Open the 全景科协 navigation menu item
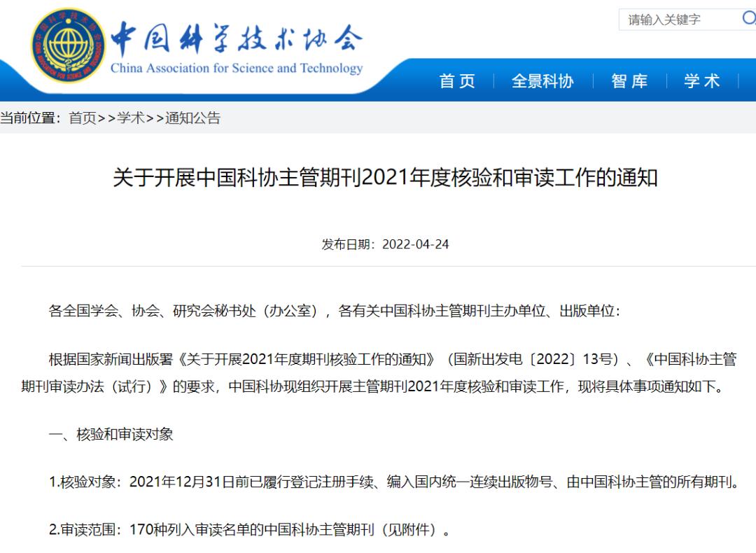Screen dimensions: 756x553 click(x=542, y=81)
